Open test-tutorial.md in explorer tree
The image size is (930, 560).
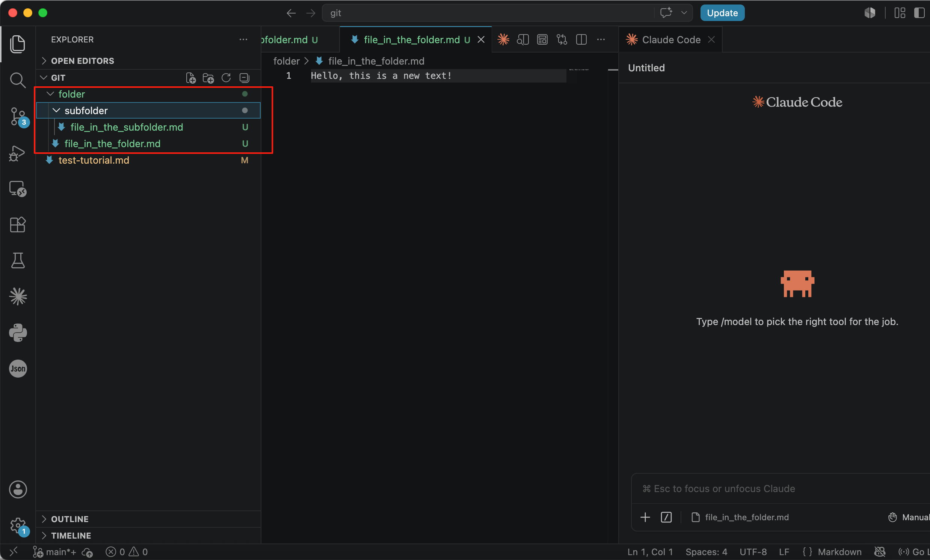(x=148, y=160)
